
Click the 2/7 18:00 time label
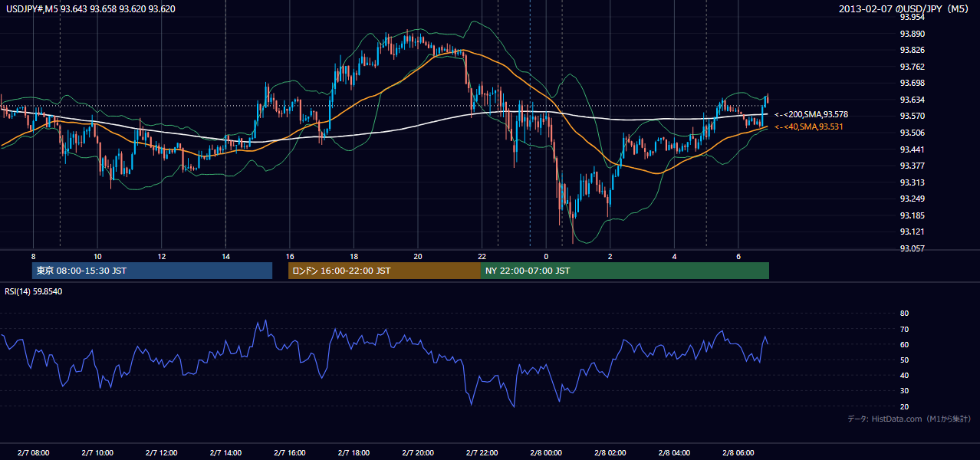click(x=354, y=452)
